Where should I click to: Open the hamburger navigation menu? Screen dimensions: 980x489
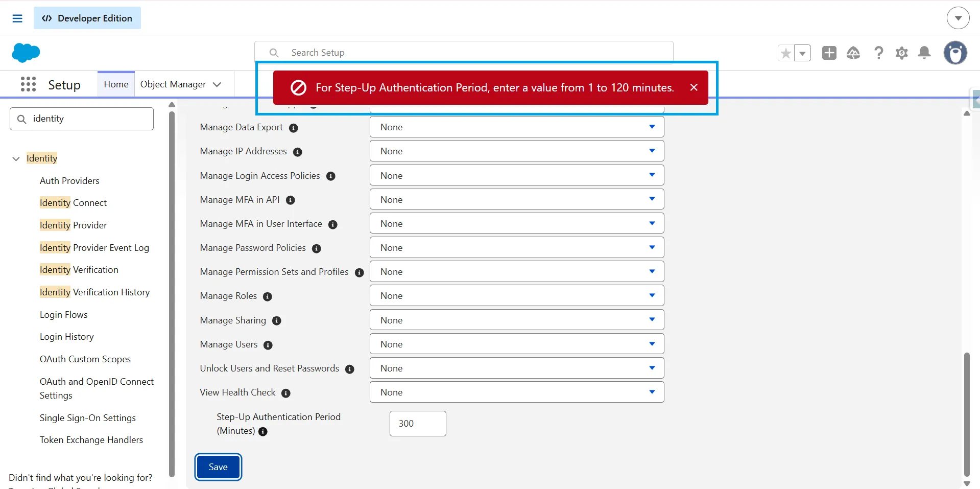coord(17,18)
